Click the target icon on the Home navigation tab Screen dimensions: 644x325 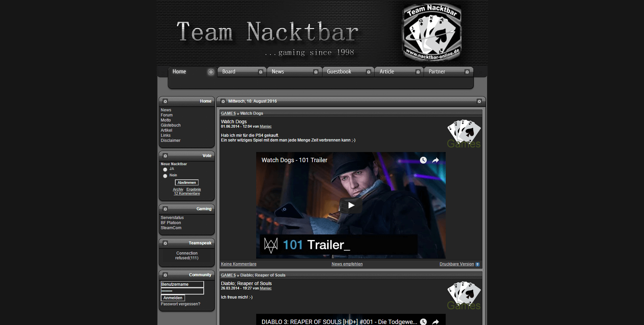(211, 72)
